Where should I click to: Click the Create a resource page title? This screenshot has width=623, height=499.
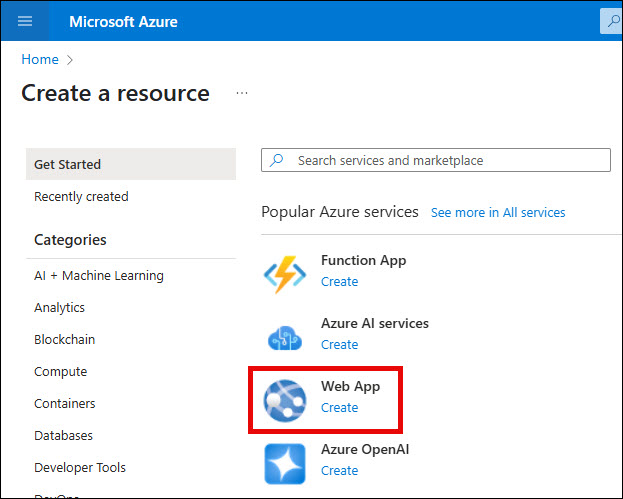(115, 93)
